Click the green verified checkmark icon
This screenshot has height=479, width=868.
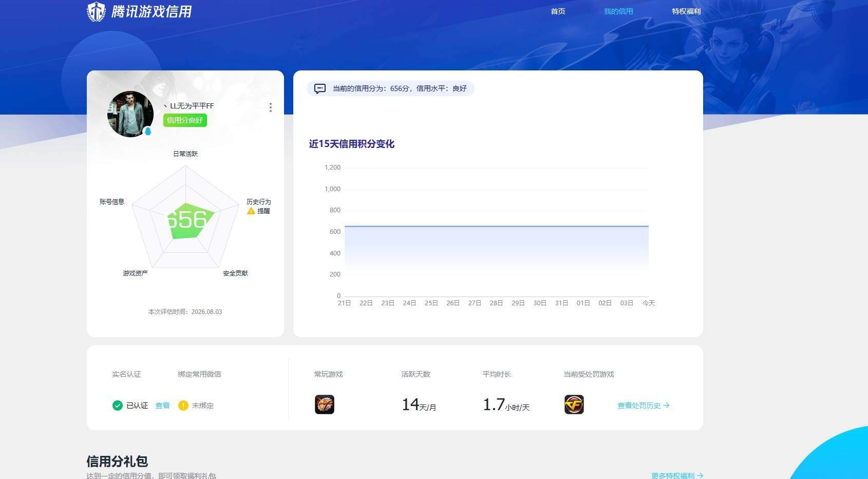(x=117, y=406)
